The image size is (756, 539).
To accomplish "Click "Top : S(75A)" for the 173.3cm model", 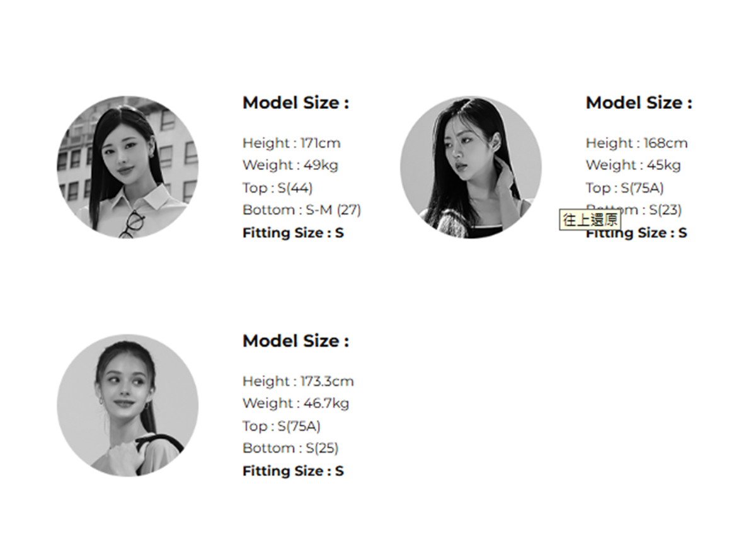I will (x=281, y=426).
